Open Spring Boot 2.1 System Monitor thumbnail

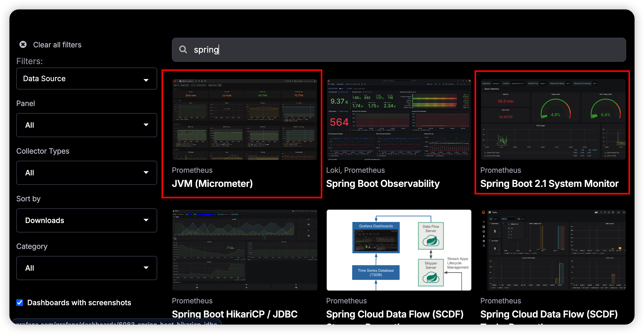[553, 119]
